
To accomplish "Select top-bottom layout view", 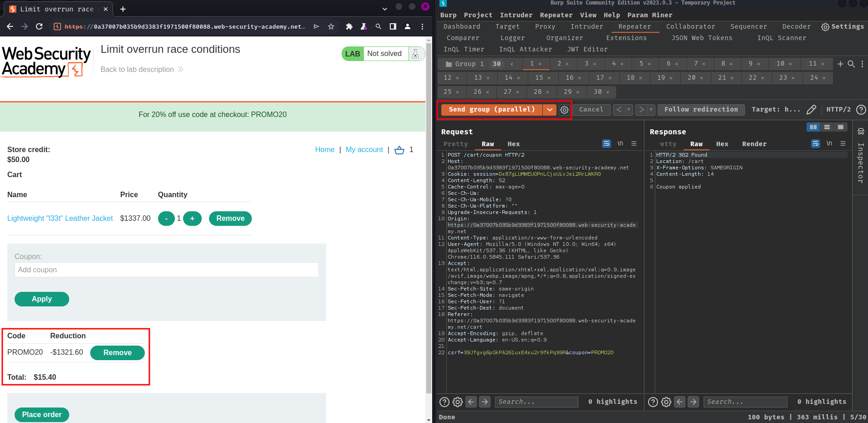I will pyautogui.click(x=827, y=127).
